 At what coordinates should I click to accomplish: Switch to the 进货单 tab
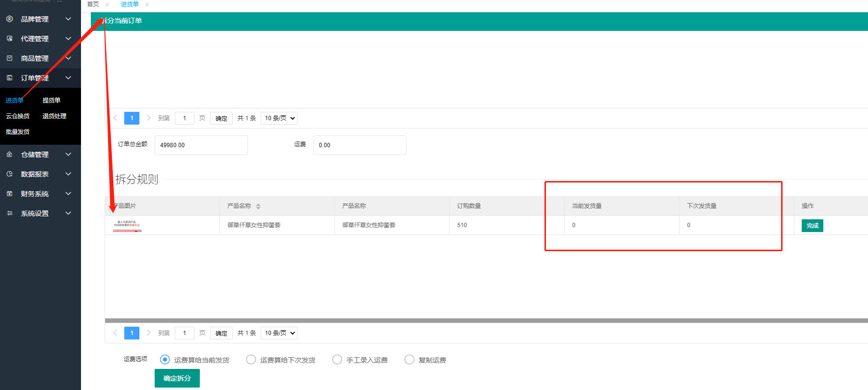pos(130,4)
